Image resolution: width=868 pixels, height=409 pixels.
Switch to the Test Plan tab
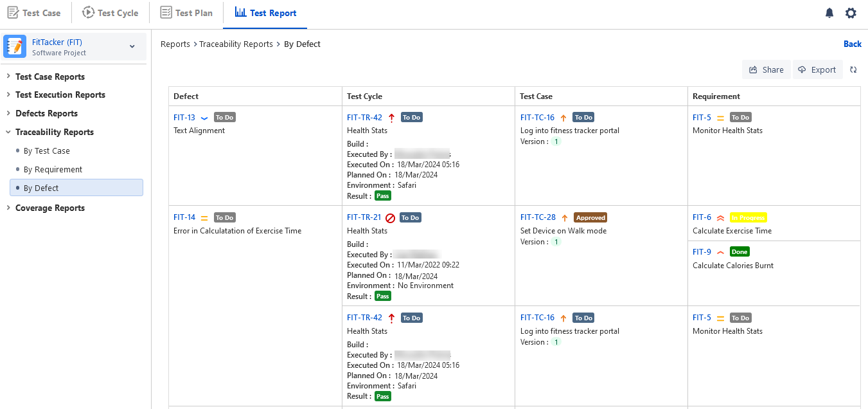186,13
